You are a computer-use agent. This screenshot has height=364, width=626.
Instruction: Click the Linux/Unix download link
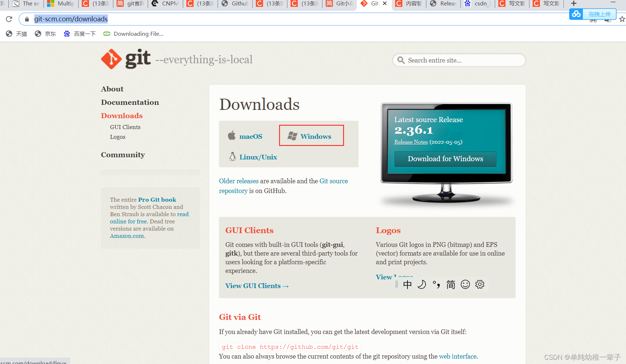click(258, 157)
